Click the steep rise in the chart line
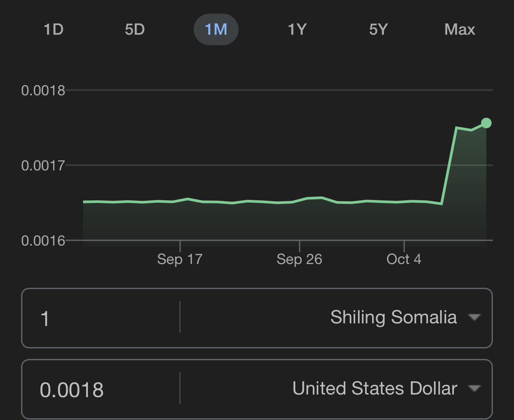This screenshot has width=514, height=420. tap(449, 166)
